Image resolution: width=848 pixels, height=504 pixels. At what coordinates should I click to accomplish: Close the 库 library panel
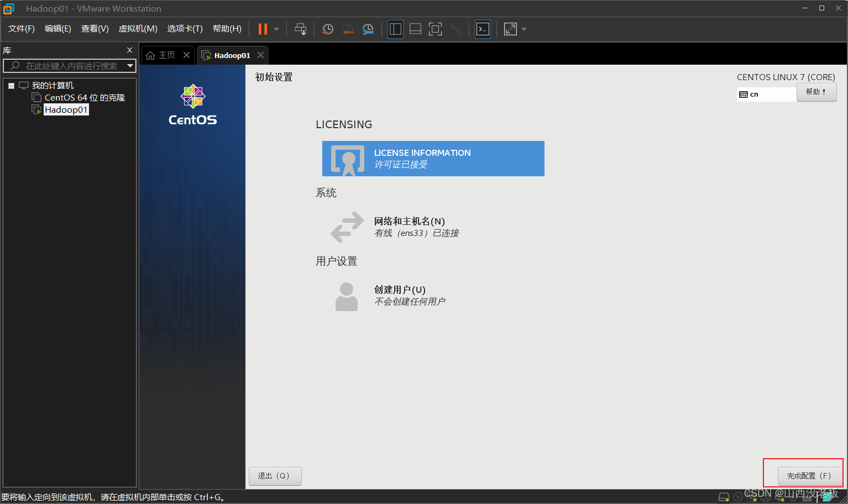click(x=130, y=50)
